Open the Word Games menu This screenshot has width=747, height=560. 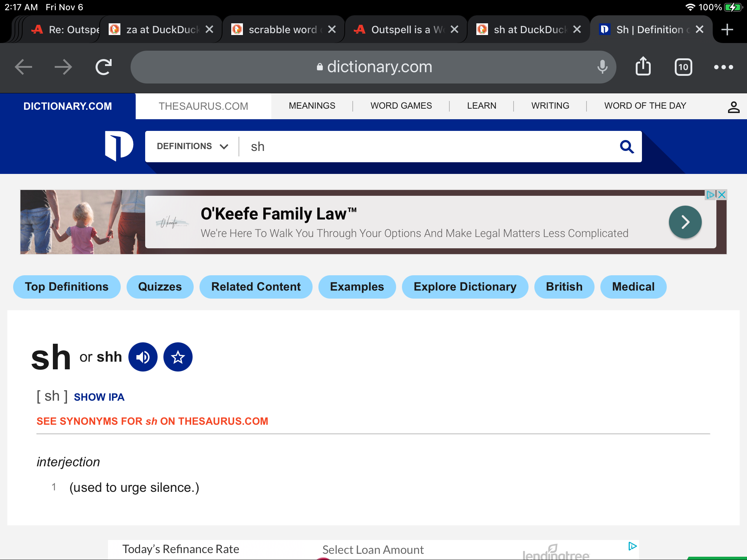pyautogui.click(x=401, y=106)
